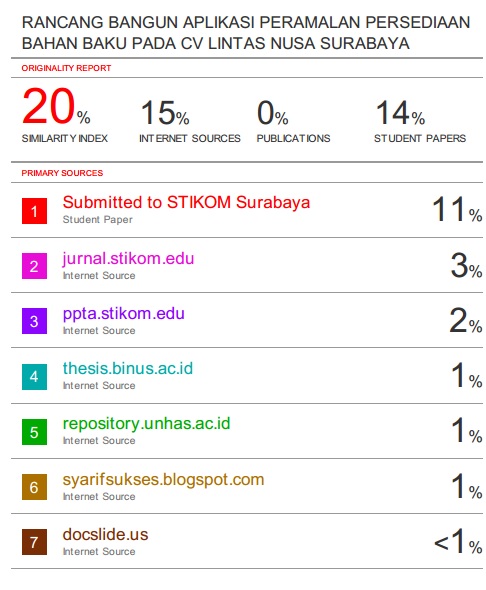Click the teal source number 4 badge
The height and width of the screenshot is (590, 486).
pos(34,376)
